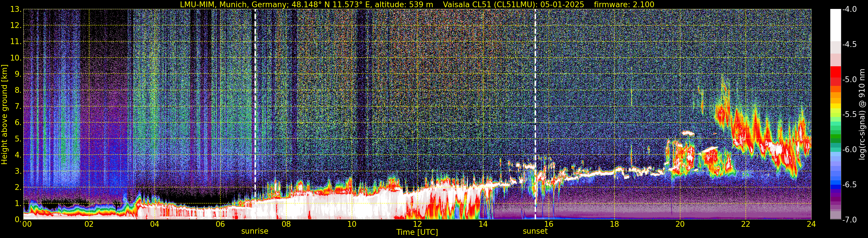Click the sunrise label below the time axis
868x238 pixels.
[255, 231]
